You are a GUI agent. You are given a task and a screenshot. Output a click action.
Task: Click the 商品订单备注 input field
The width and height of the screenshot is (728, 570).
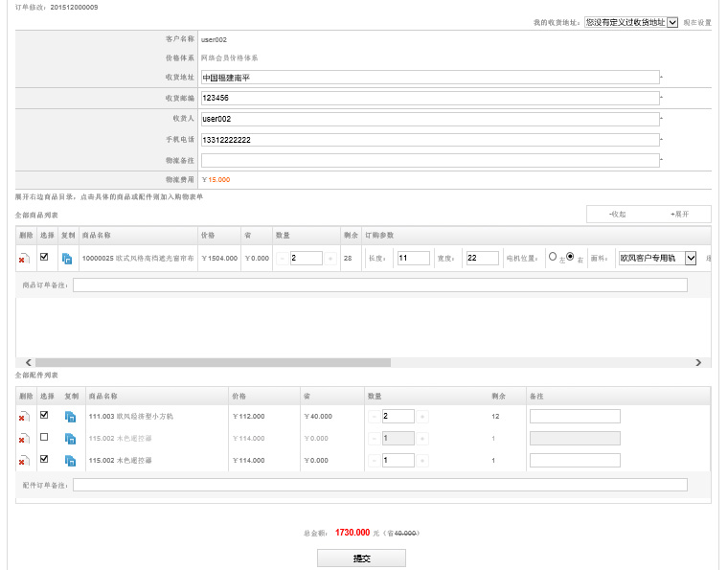(x=379, y=285)
